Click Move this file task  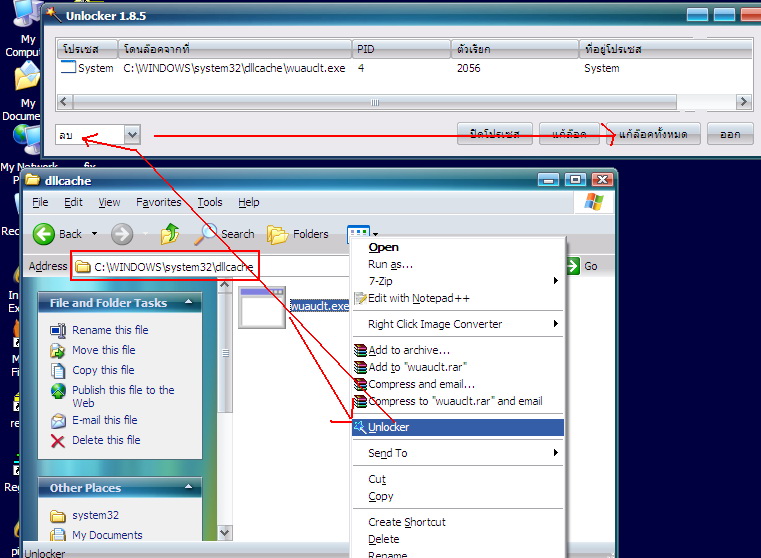(103, 350)
